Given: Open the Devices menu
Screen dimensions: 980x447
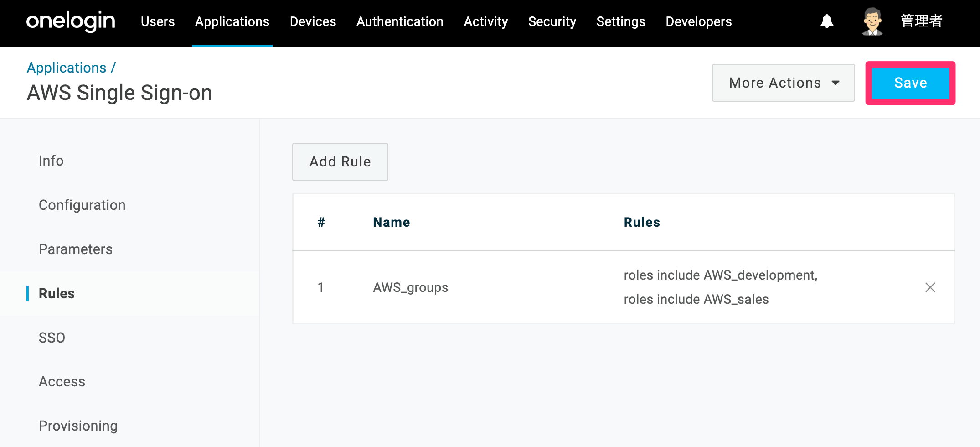Looking at the screenshot, I should tap(313, 21).
